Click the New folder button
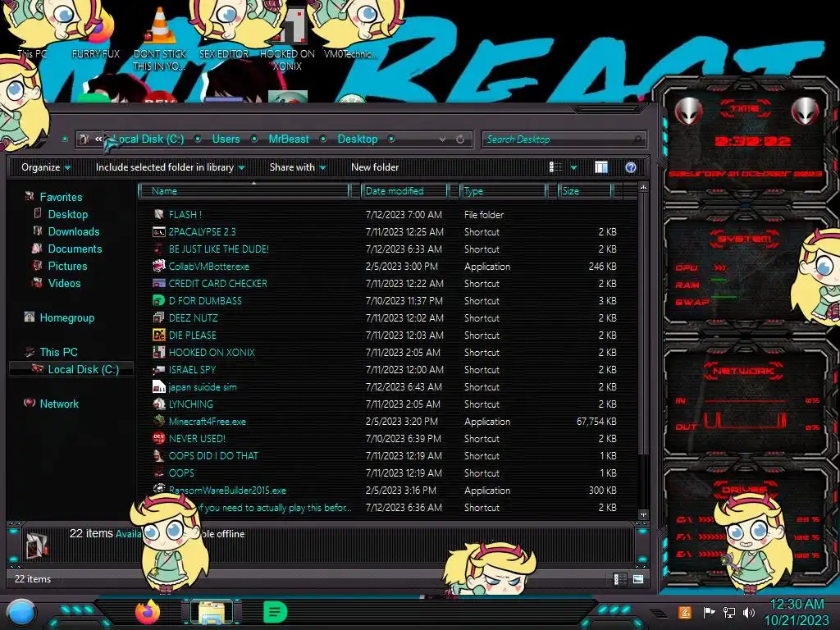 coord(375,167)
